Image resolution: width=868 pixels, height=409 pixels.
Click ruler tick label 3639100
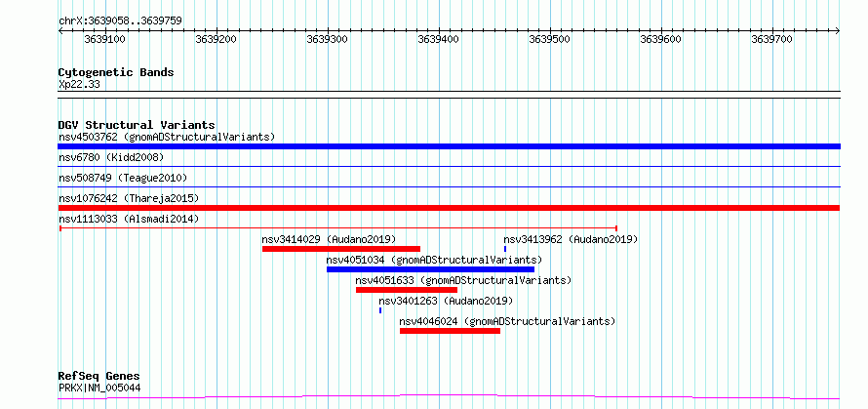coord(105,39)
